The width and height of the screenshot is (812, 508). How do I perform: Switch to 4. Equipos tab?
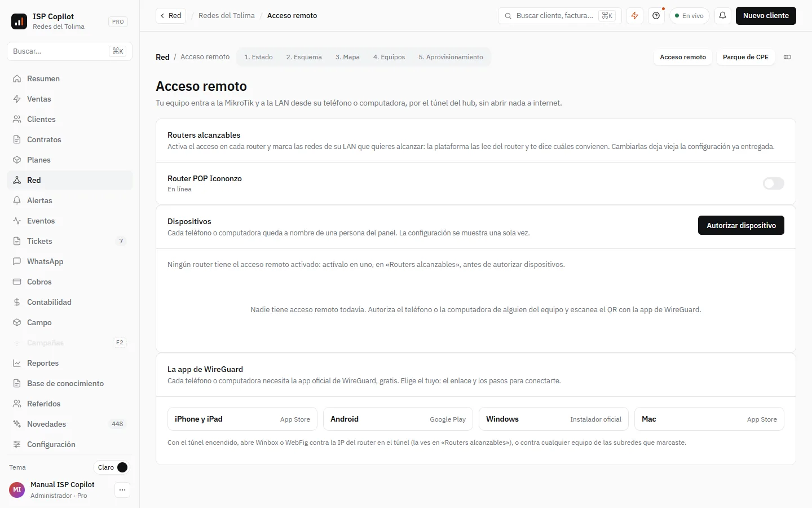(x=389, y=57)
